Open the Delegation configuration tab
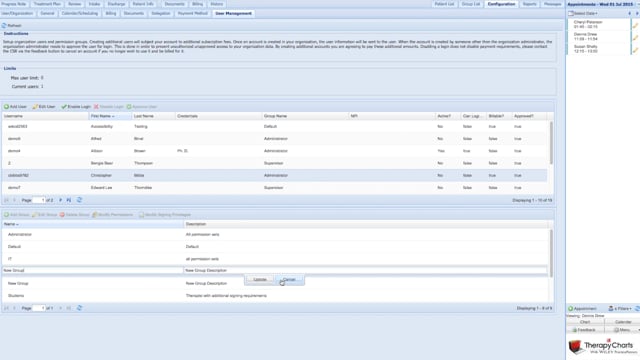Viewport: 640px width, 360px height. click(161, 13)
